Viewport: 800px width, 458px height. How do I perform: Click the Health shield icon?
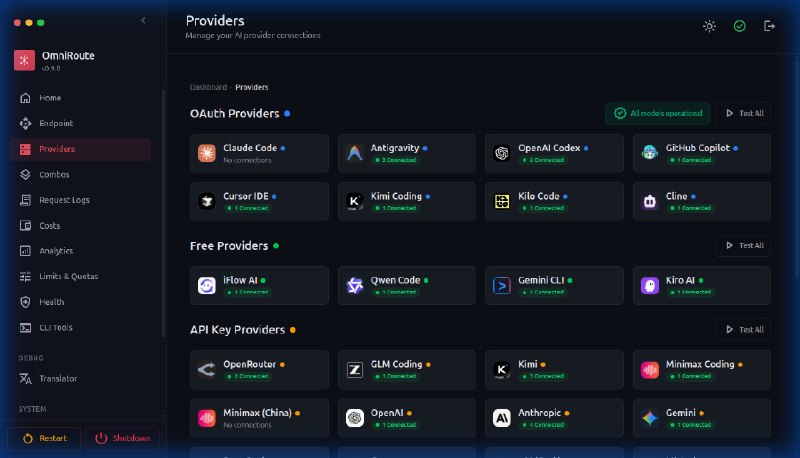point(25,302)
